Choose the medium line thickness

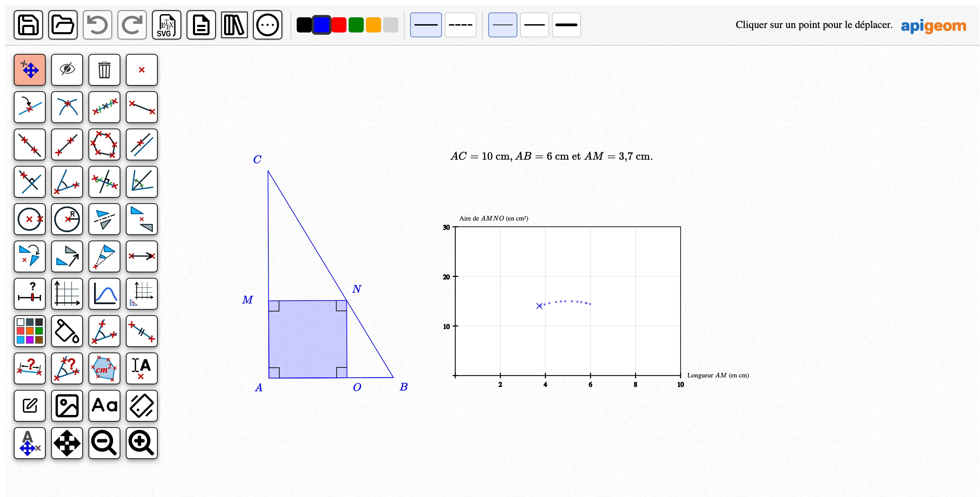tap(535, 25)
